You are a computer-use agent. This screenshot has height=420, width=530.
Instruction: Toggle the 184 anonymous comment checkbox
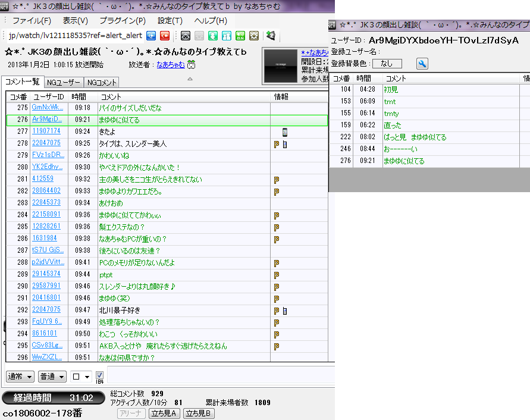(x=99, y=375)
